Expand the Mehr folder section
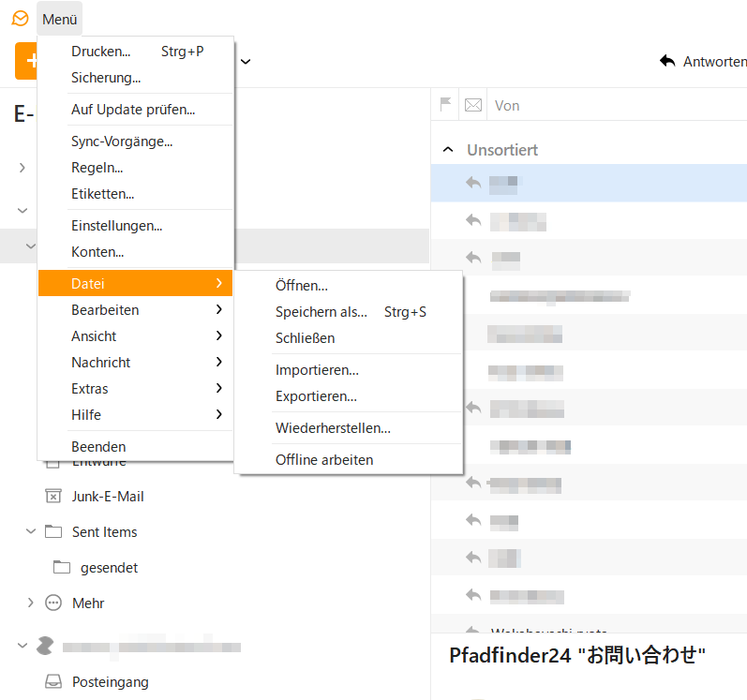Viewport: 747px width, 700px height. pyautogui.click(x=30, y=603)
